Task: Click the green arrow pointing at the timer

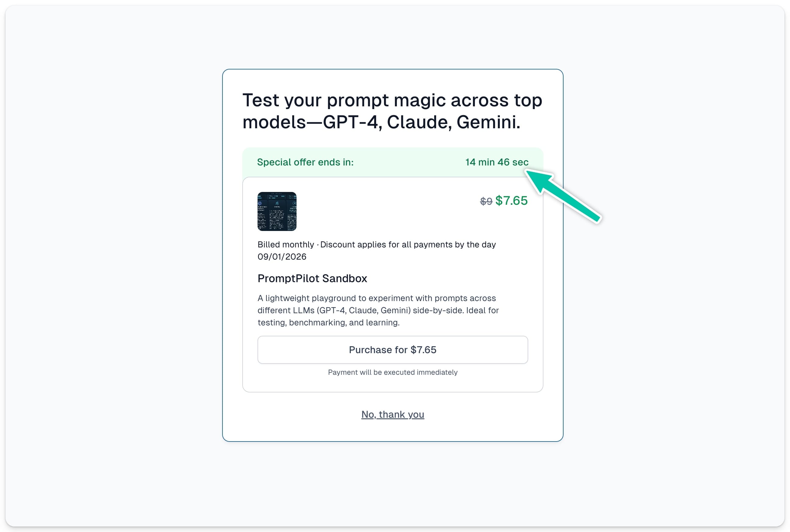Action: pyautogui.click(x=563, y=196)
